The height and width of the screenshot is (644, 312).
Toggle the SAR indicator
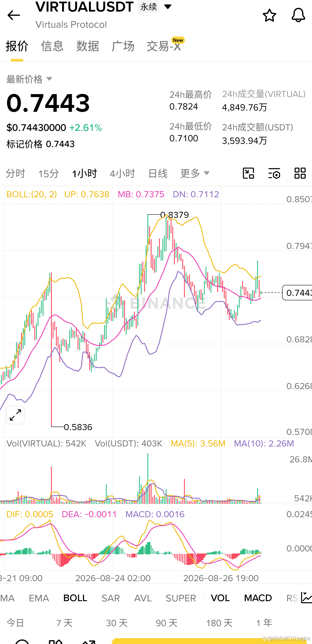click(x=111, y=598)
